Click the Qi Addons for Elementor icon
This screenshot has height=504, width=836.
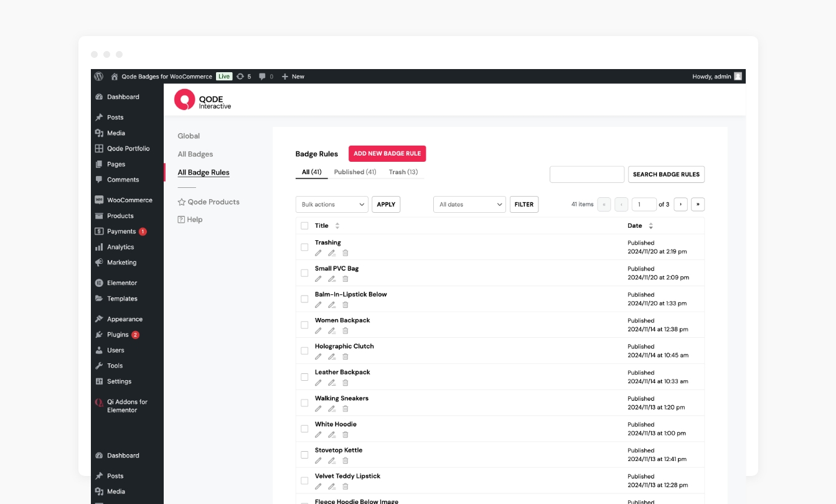click(99, 403)
